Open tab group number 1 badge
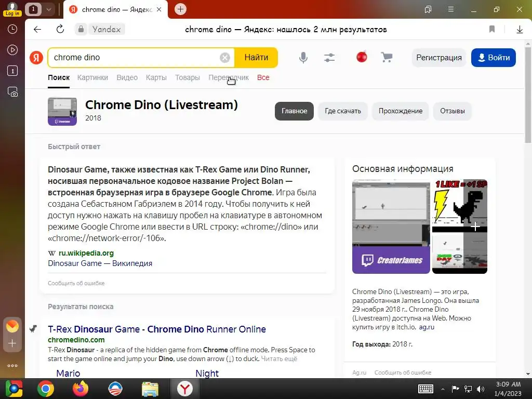532x399 pixels. pos(33,9)
